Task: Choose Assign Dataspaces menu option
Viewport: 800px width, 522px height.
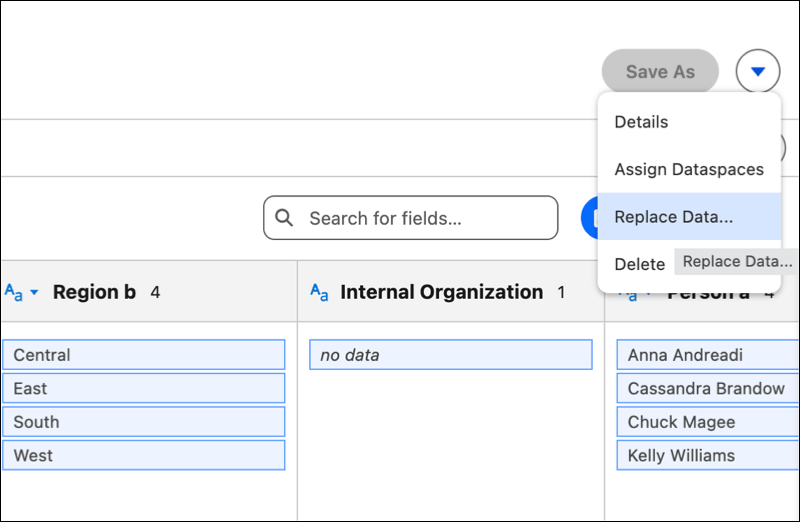Action: [689, 169]
